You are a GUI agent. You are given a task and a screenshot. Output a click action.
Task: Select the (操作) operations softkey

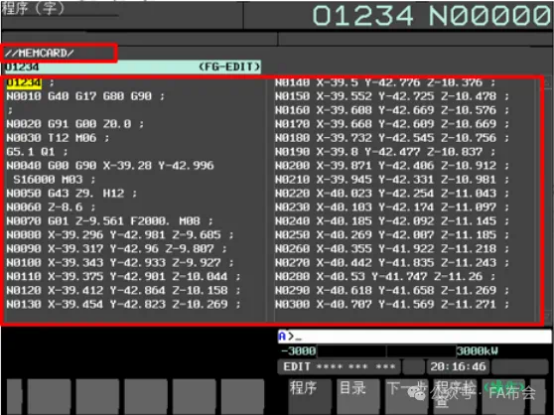tap(503, 395)
